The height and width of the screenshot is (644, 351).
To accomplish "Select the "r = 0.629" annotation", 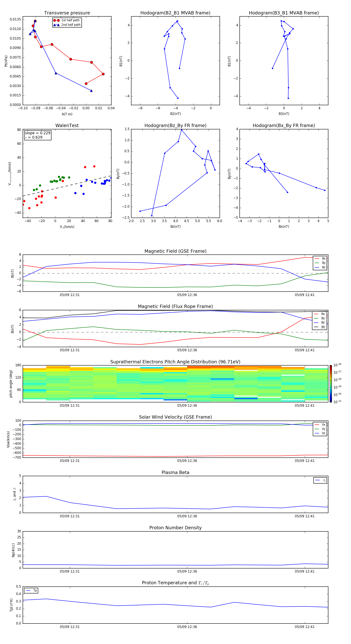I will pyautogui.click(x=34, y=138).
